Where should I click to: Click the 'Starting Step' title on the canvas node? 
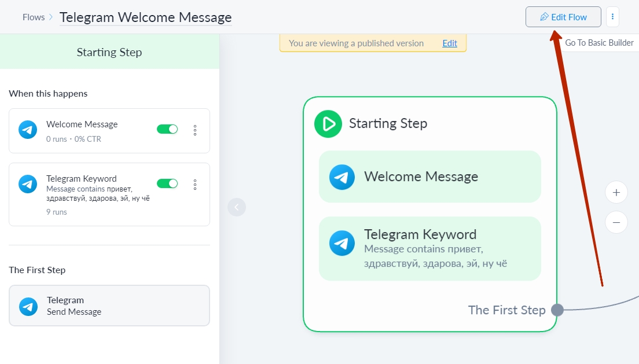pos(388,123)
